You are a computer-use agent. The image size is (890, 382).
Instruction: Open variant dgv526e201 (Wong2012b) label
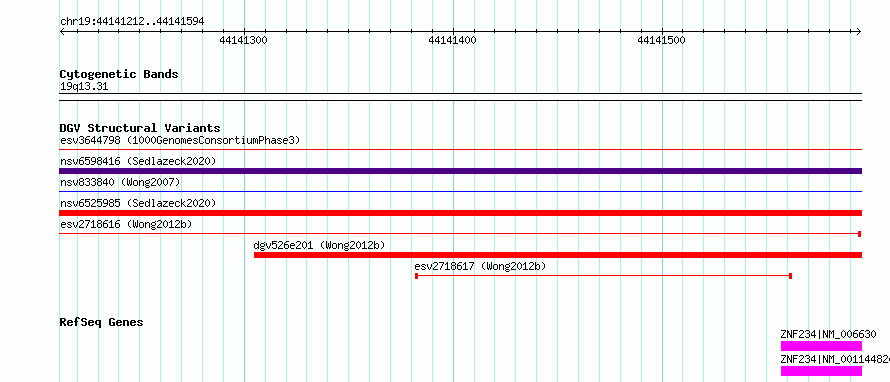click(x=319, y=245)
